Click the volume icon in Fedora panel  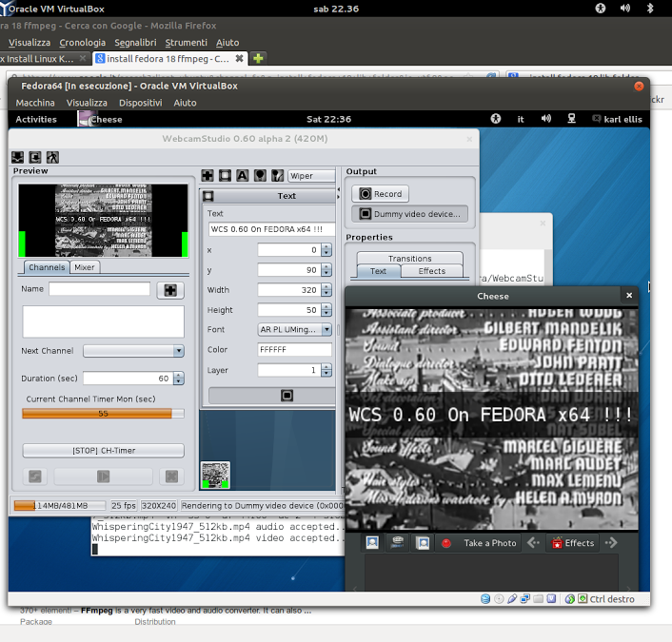pos(546,119)
